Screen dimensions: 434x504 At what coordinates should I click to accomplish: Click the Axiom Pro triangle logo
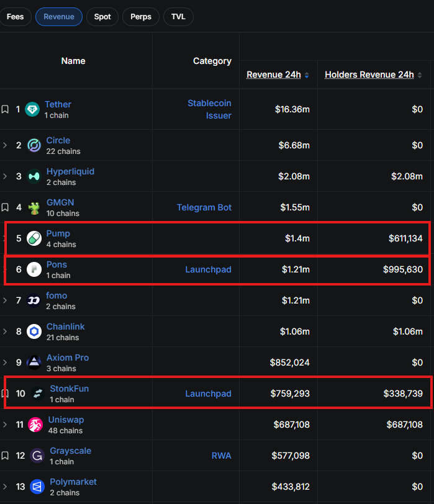[x=34, y=362]
